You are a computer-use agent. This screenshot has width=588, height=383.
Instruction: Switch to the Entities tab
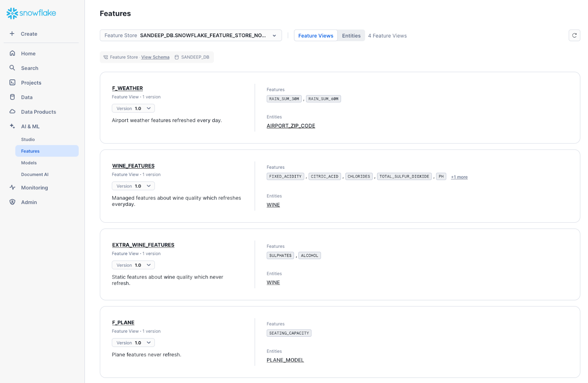(351, 36)
